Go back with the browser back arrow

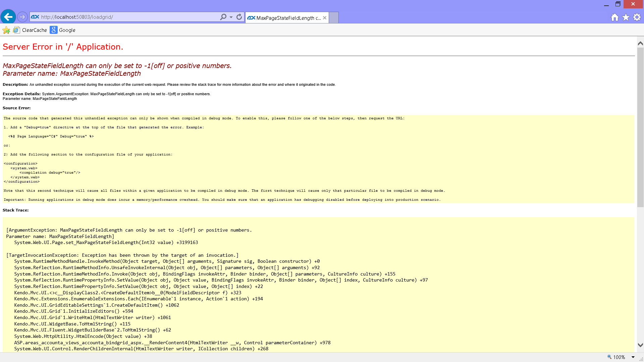tap(8, 16)
